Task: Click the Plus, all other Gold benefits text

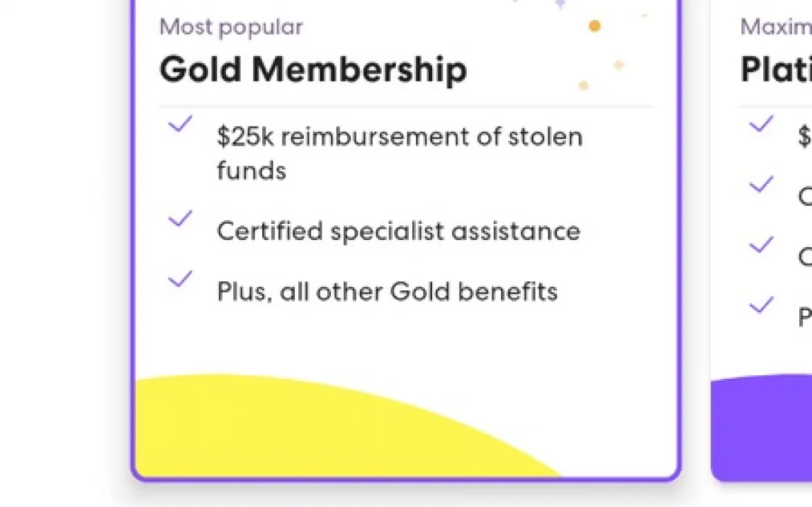Action: tap(387, 292)
